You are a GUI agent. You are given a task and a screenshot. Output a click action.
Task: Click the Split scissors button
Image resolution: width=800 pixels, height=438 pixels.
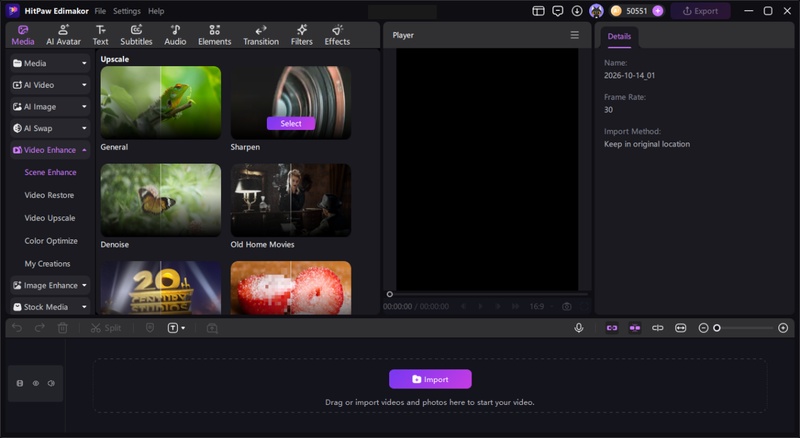pyautogui.click(x=106, y=328)
